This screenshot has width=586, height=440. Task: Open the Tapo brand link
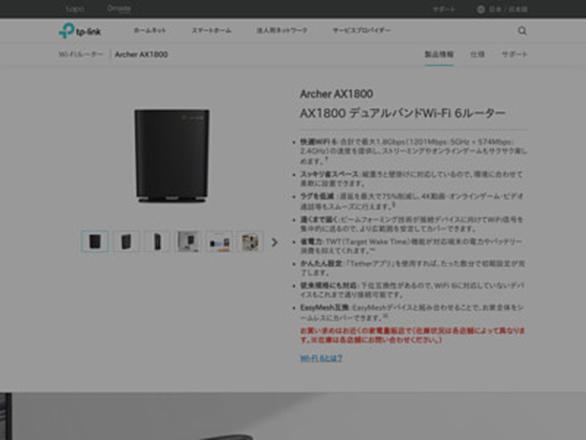(75, 9)
